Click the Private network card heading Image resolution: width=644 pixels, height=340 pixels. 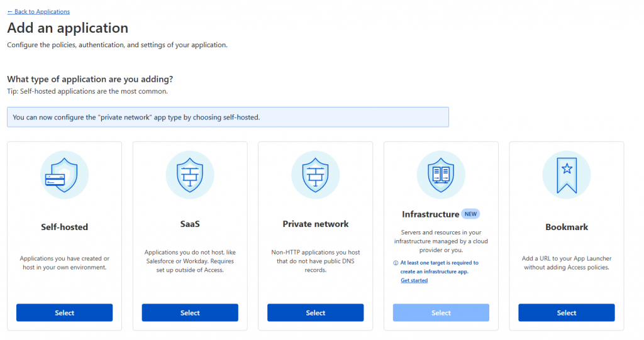[316, 224]
